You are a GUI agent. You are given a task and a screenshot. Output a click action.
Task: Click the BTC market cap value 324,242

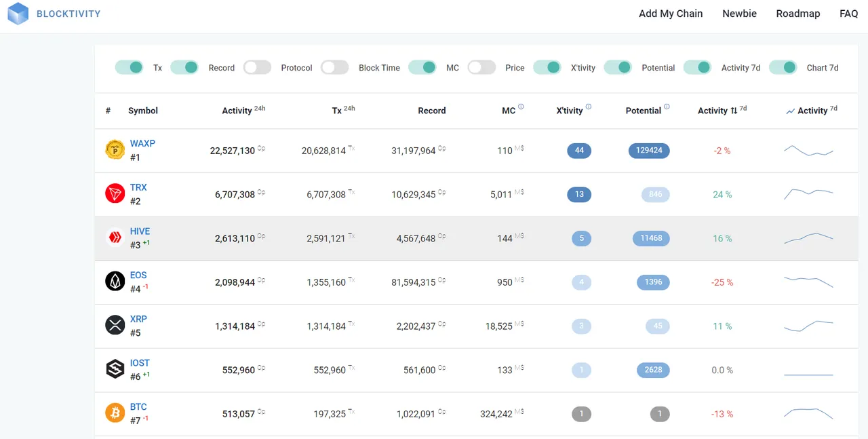(x=496, y=414)
